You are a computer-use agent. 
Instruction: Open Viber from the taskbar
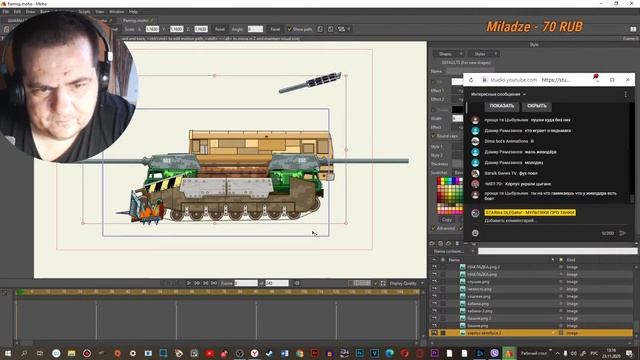[495, 353]
